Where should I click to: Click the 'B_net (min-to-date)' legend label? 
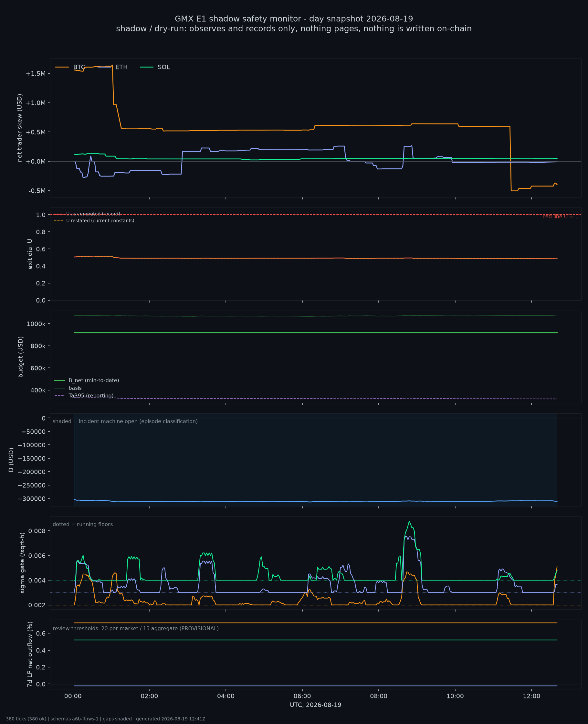tap(94, 380)
